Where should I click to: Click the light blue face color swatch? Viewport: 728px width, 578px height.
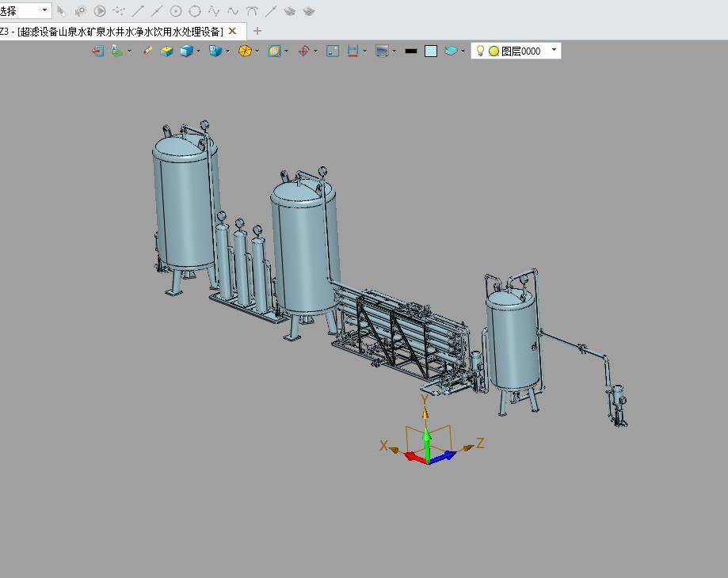point(431,51)
